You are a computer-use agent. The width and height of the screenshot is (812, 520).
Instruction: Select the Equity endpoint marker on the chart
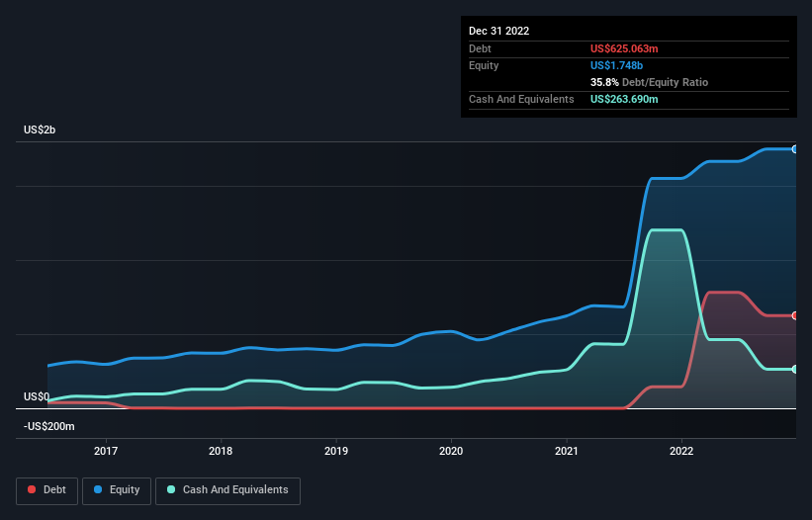tap(795, 149)
